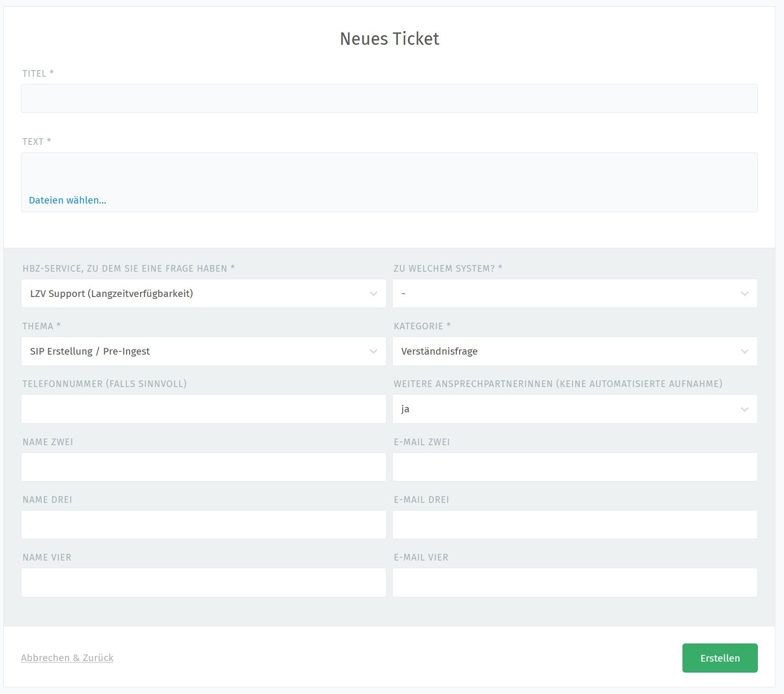Click the chevron arrow on HBZ-Service dropdown
This screenshot has width=784, height=694.
coord(373,294)
